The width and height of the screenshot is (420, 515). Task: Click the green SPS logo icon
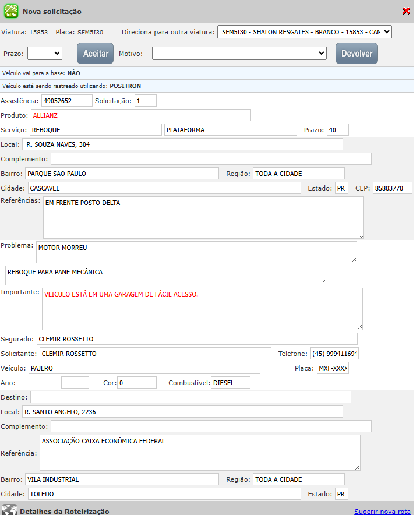click(x=11, y=11)
